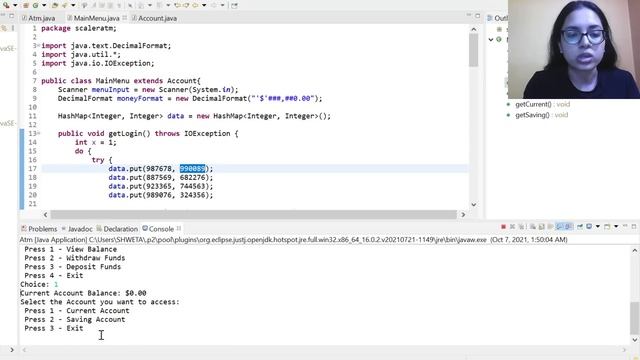Viewport: 640px width, 360px height.
Task: Maximize the editor area
Action: [478, 16]
